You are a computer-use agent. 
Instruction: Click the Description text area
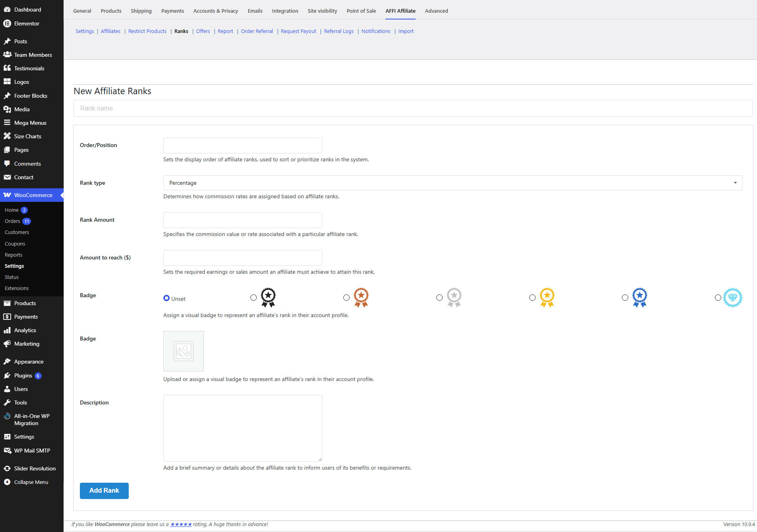tap(243, 428)
